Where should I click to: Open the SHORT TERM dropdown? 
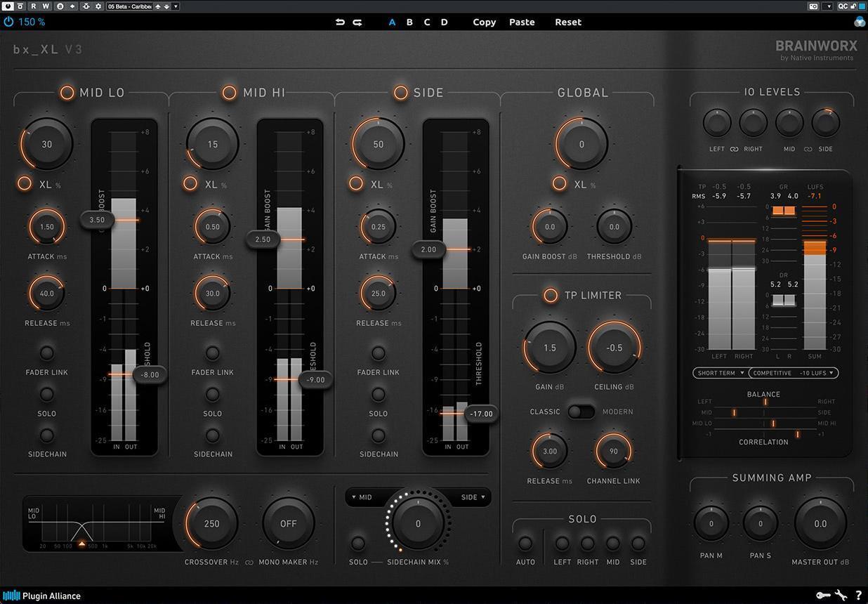tap(719, 373)
